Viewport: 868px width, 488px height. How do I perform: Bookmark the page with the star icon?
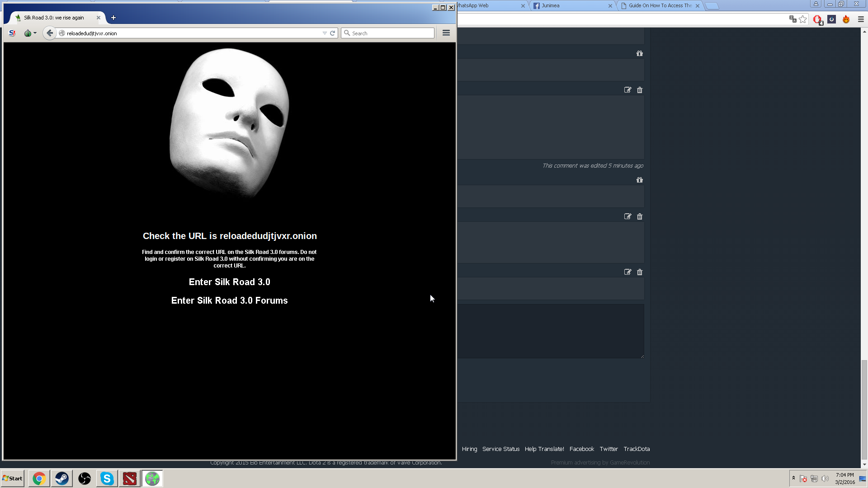coord(803,19)
